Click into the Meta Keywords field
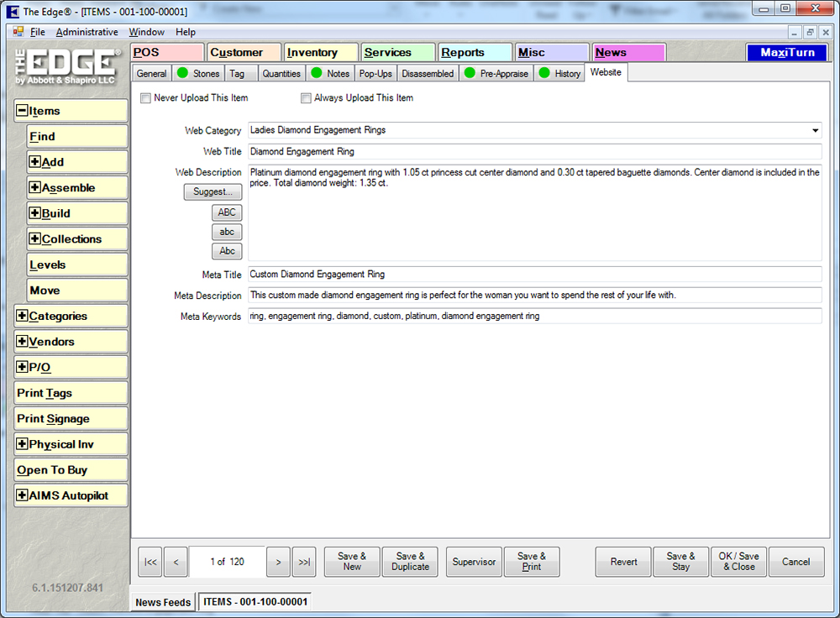Viewport: 840px width, 618px height. point(534,317)
